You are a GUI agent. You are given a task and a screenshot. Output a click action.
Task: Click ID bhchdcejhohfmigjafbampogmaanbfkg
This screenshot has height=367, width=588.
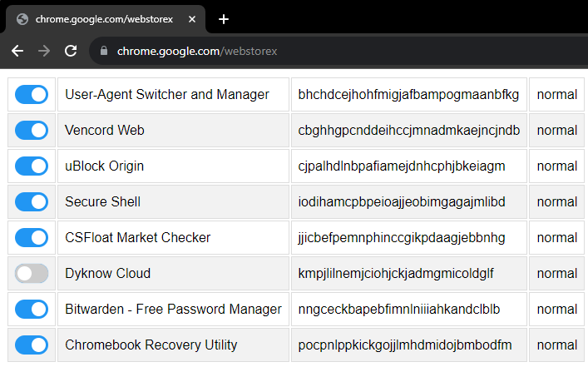point(408,94)
